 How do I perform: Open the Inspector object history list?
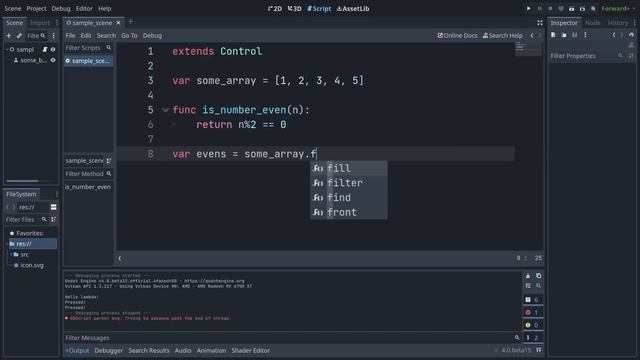pos(631,35)
